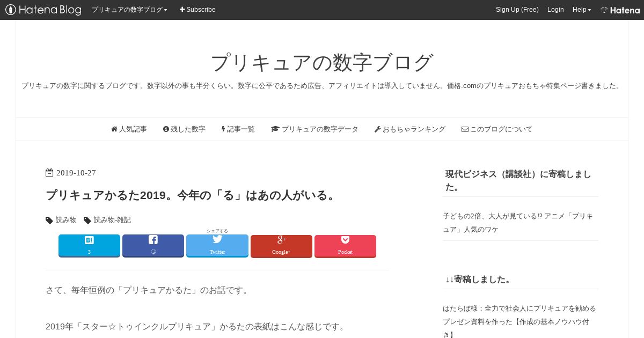Screen dimensions: 644x338
Task: Click the blog description text under the title
Action: tap(322, 86)
